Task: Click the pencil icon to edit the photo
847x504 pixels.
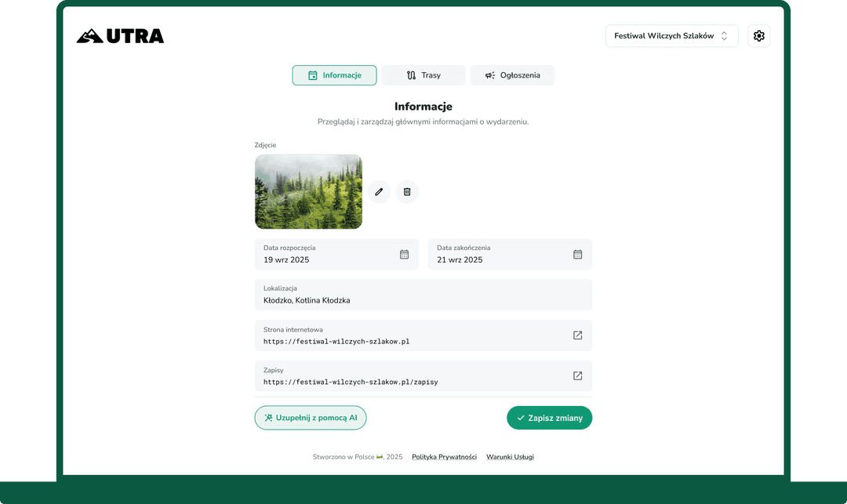Action: pos(379,191)
